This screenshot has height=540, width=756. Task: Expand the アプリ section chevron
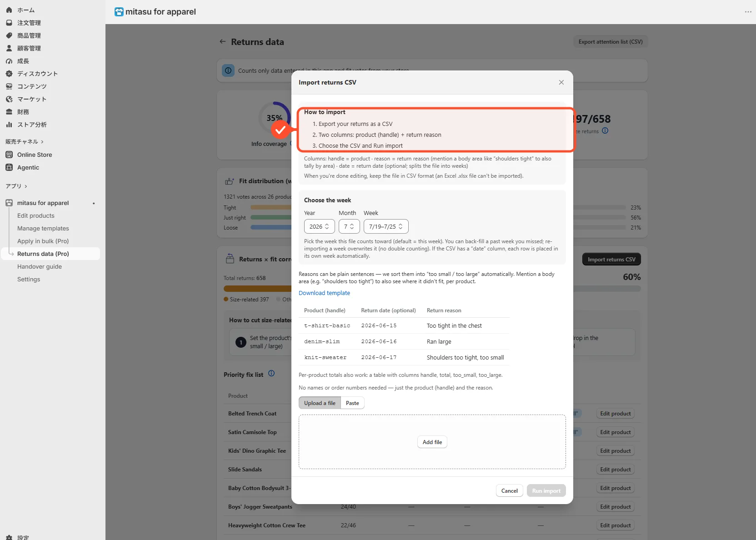[x=26, y=186]
